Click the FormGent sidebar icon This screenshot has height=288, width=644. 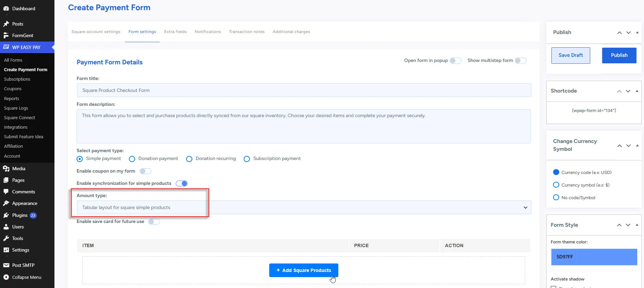(x=6, y=35)
